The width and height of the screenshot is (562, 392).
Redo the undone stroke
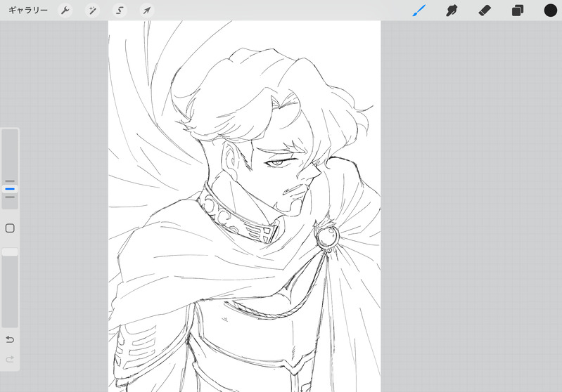10,359
